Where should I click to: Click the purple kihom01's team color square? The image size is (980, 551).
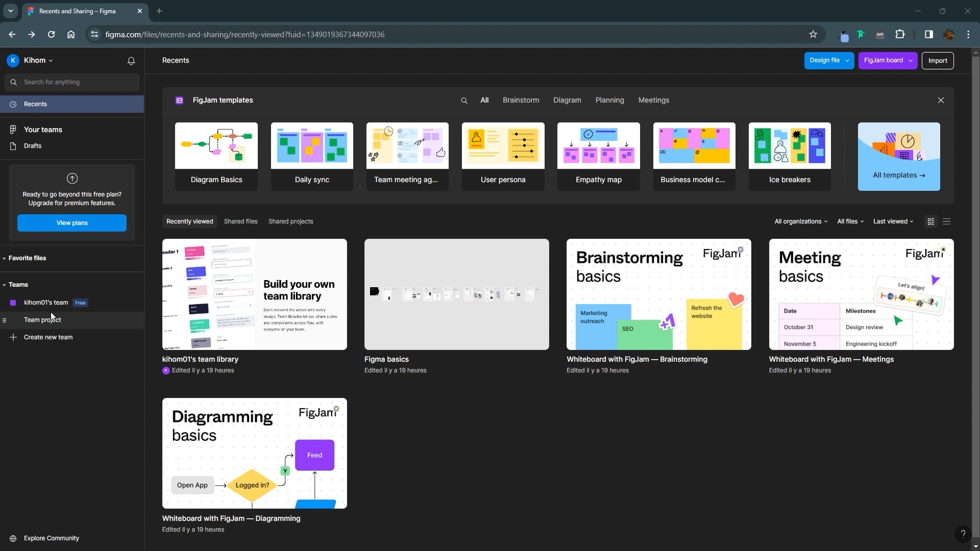point(13,303)
